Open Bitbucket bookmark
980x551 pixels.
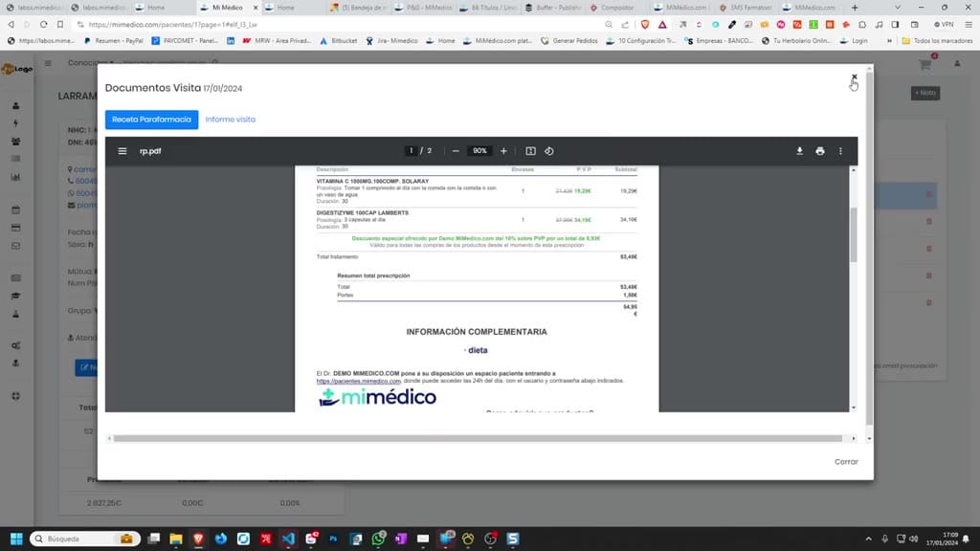coord(337,40)
